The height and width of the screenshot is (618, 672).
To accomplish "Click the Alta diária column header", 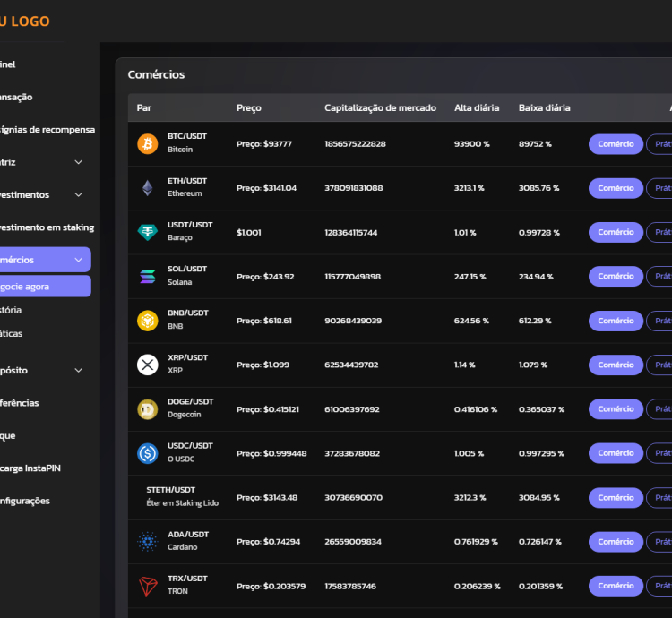I will 477,107.
